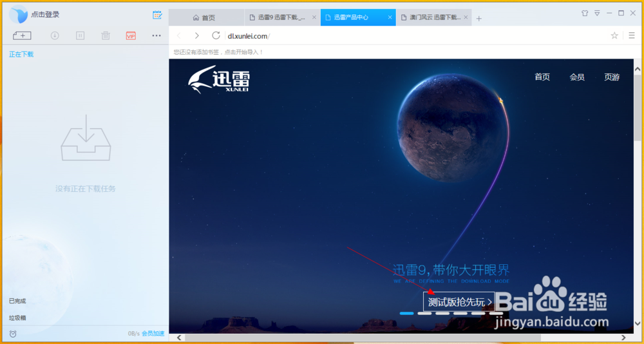This screenshot has width=644, height=344.
Task: Click the user avatar to log in
Action: tap(19, 14)
